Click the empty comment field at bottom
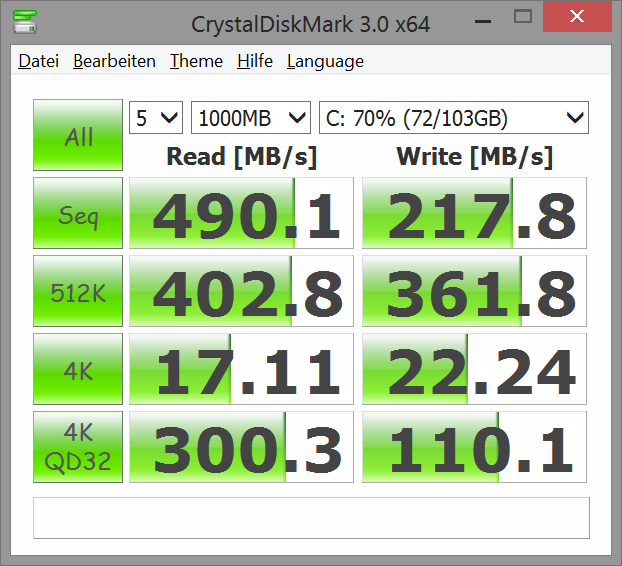The image size is (622, 566). click(311, 518)
